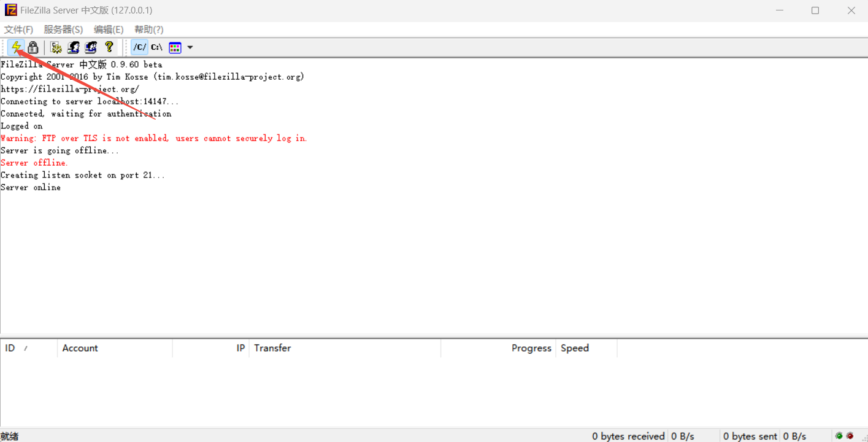Sort by IP column header

point(210,348)
